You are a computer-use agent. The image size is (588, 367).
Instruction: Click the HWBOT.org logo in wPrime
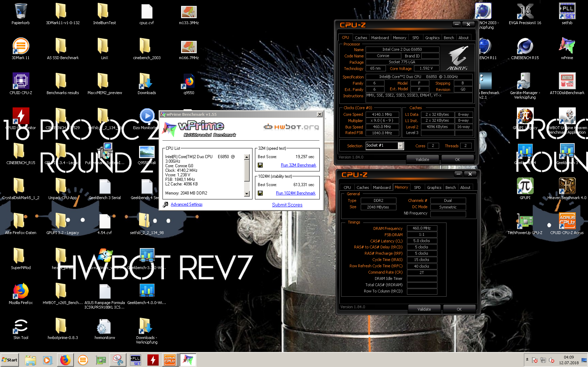(291, 127)
